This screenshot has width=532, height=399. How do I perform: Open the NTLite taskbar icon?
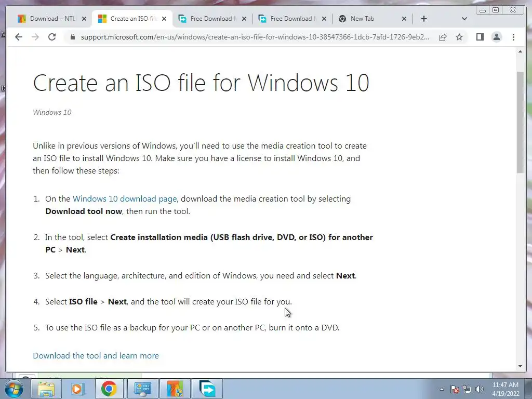pos(175,389)
